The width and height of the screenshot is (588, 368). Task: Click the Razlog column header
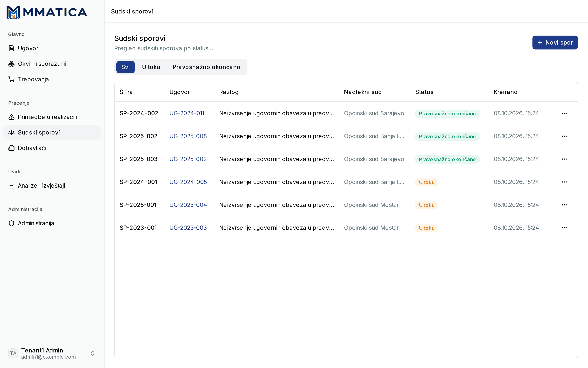[x=229, y=92]
